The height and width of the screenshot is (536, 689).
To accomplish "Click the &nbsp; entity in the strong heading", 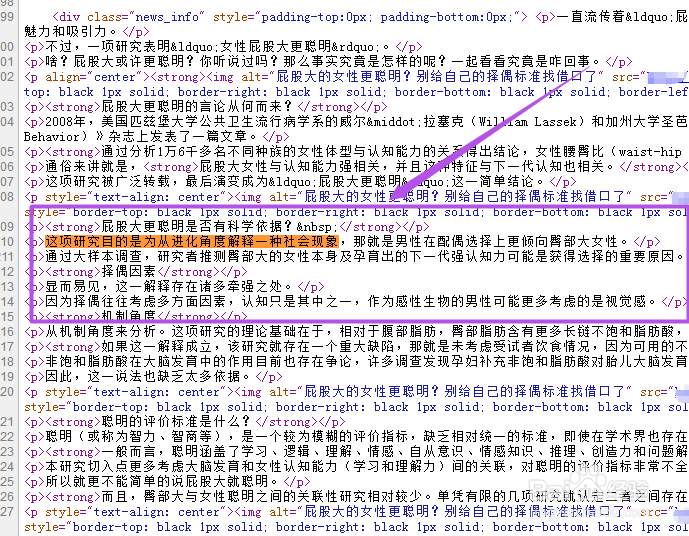I will point(316,227).
